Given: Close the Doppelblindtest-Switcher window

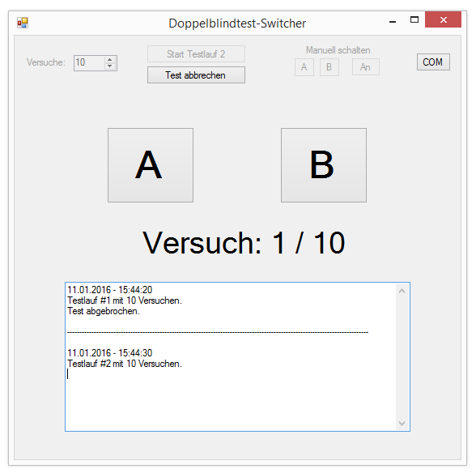Looking at the screenshot, I should 444,19.
